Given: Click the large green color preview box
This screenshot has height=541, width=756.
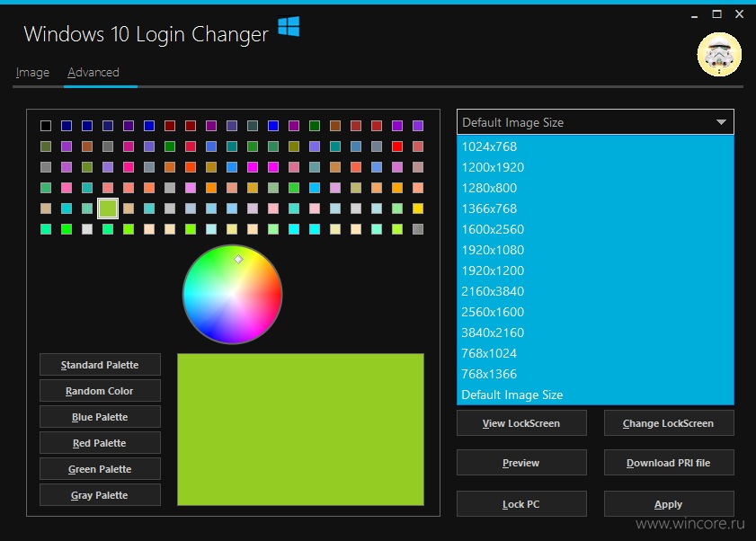Looking at the screenshot, I should (301, 430).
